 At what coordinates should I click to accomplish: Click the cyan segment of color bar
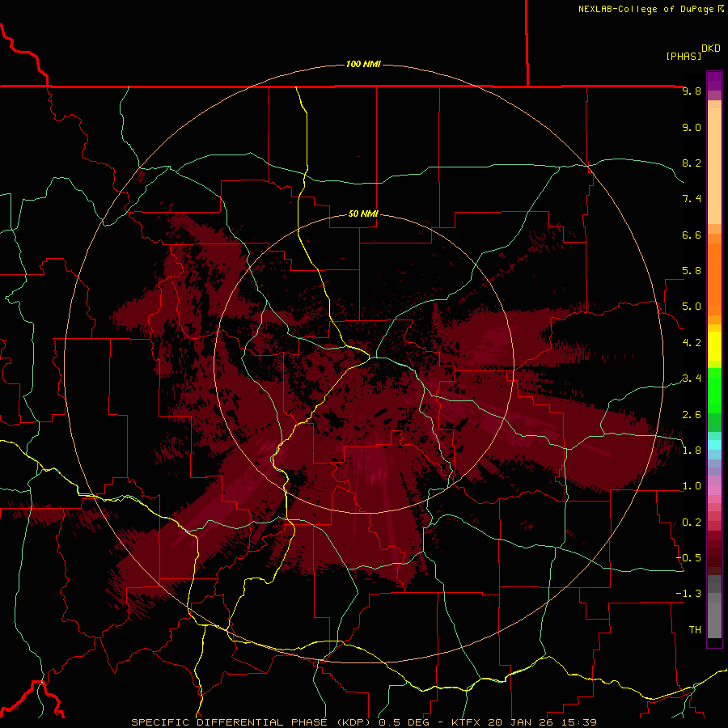714,445
